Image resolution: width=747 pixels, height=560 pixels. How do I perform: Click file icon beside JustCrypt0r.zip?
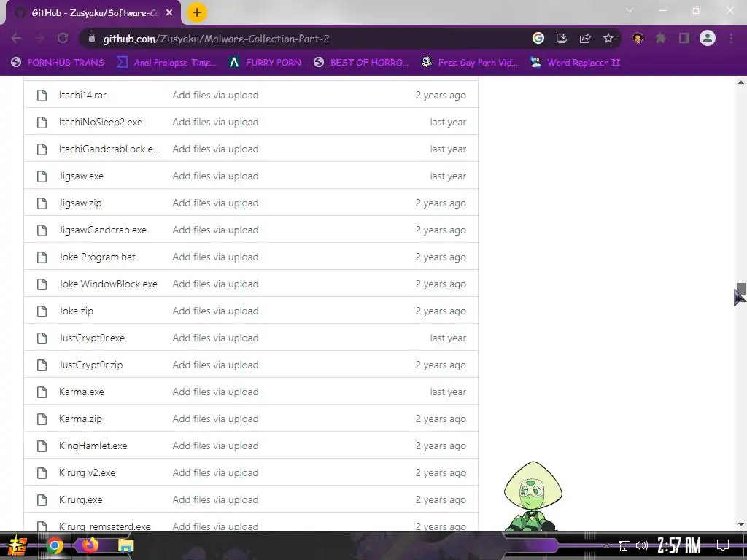[42, 365]
